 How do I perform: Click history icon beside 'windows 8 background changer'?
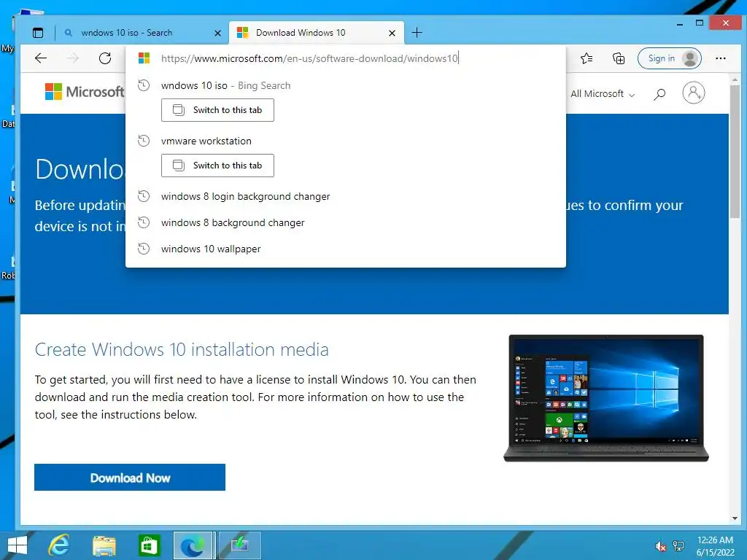coord(144,222)
